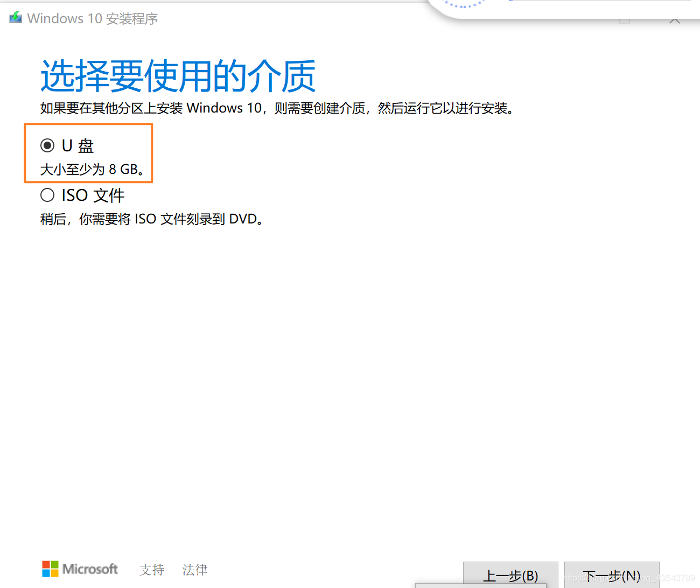The height and width of the screenshot is (588, 700).
Task: Click the instruction text about installing Windows 10
Action: [278, 108]
